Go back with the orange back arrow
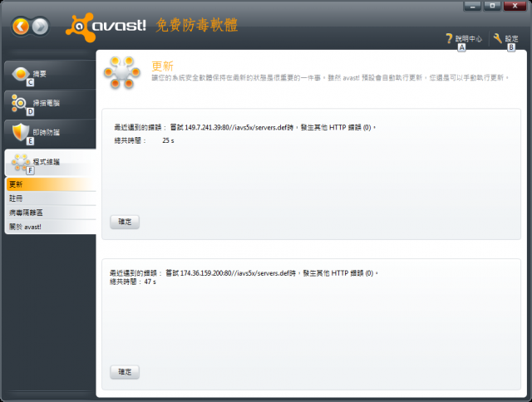The width and height of the screenshot is (532, 402). [x=21, y=27]
